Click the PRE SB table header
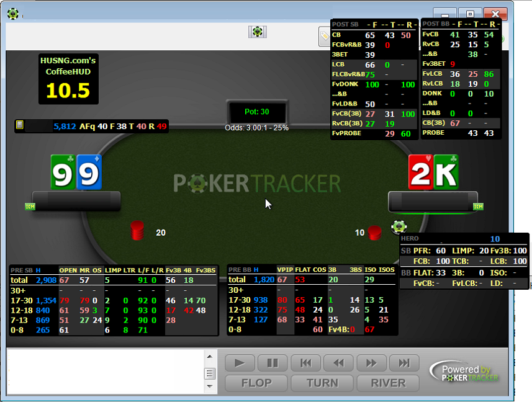 tap(22, 270)
